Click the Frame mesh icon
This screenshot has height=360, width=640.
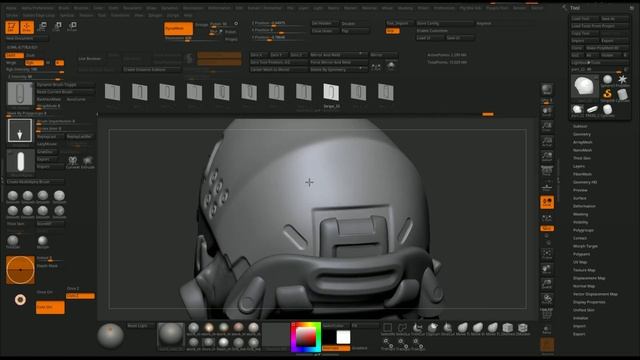547,254
